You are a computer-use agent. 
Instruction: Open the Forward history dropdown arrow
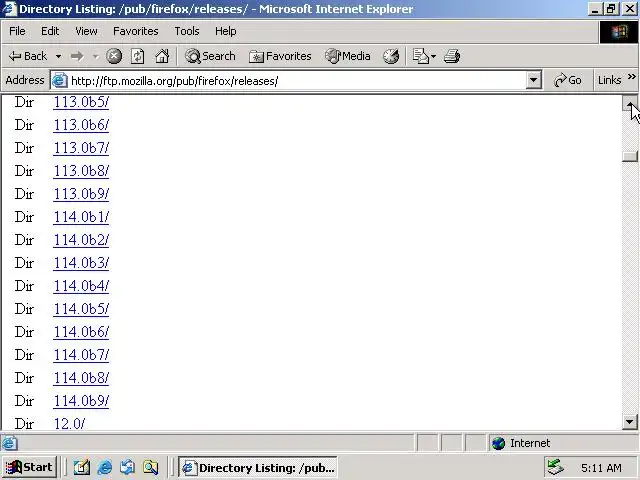[96, 56]
